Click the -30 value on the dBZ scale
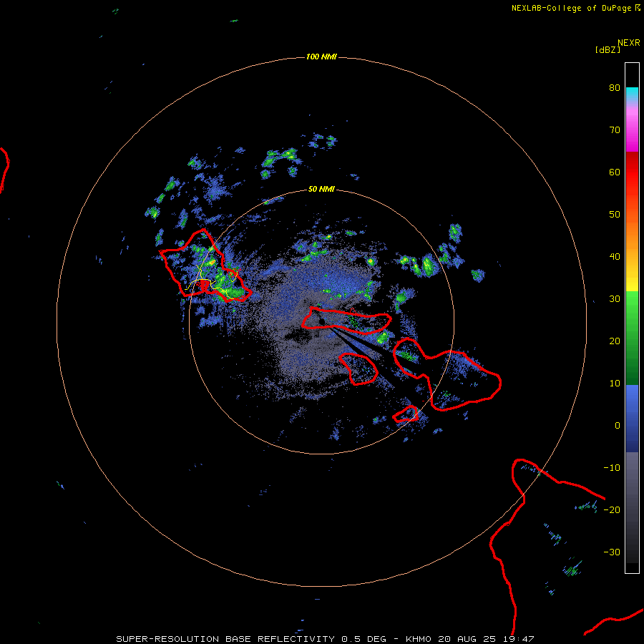644x644 pixels. (612, 552)
